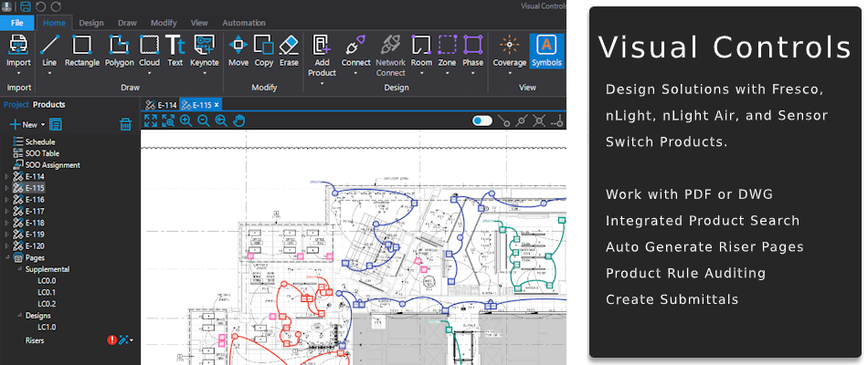Close the E-115 document tab
Screen dimensions: 868x365
click(217, 105)
